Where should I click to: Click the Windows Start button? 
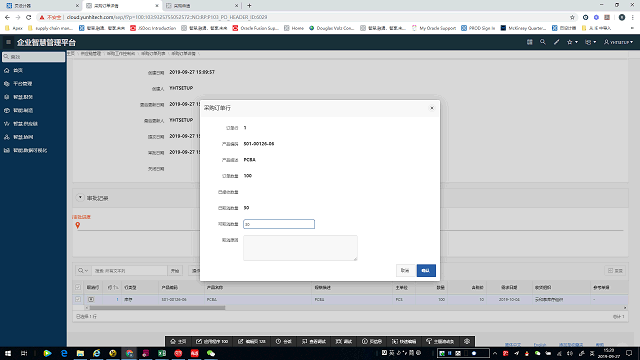[x=8, y=353]
